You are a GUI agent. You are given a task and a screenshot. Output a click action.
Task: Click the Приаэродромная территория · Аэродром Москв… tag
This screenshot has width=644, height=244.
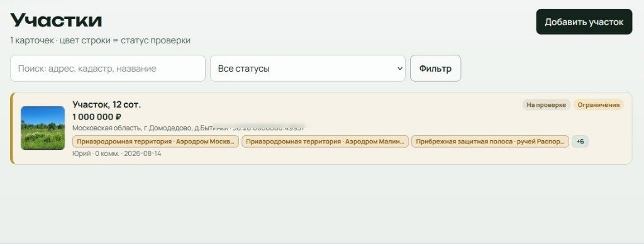coord(155,141)
